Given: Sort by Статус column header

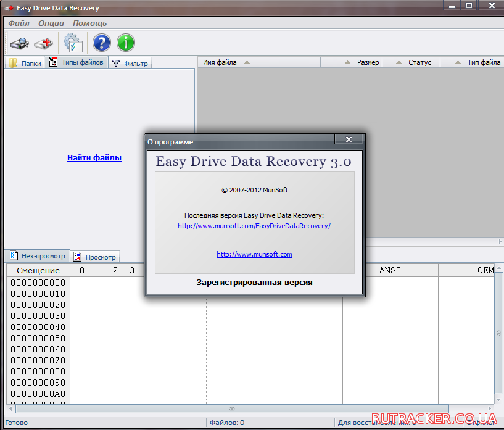Looking at the screenshot, I should [411, 62].
